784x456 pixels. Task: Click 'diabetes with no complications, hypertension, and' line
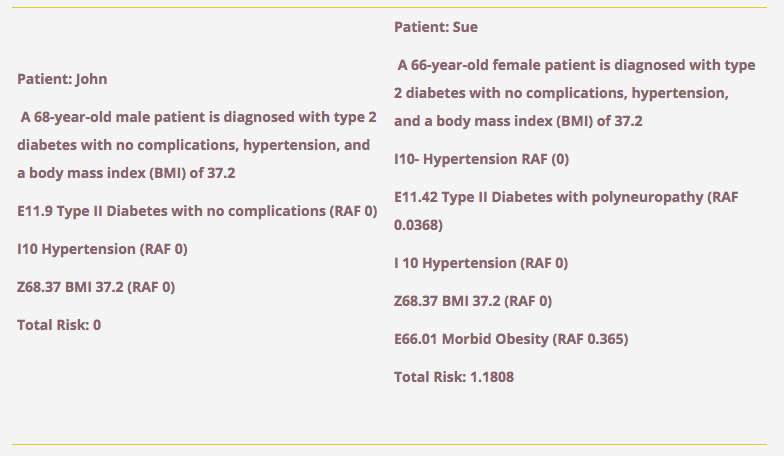point(194,145)
